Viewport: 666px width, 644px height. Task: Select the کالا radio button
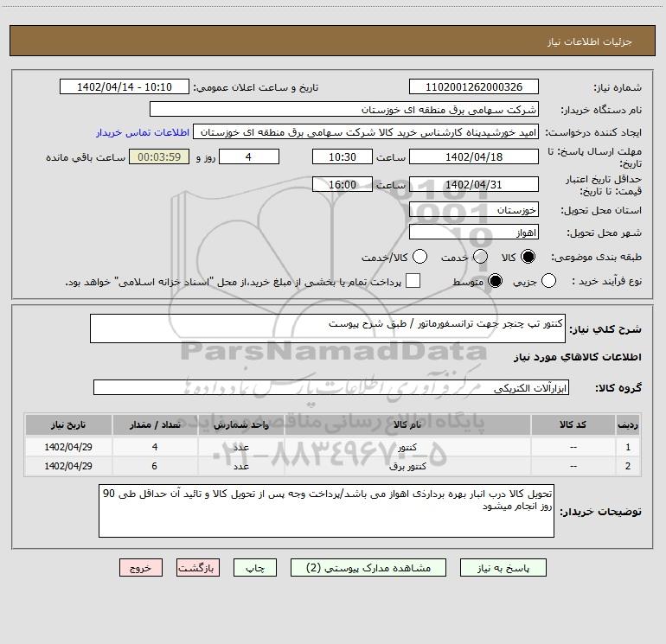coord(528,257)
